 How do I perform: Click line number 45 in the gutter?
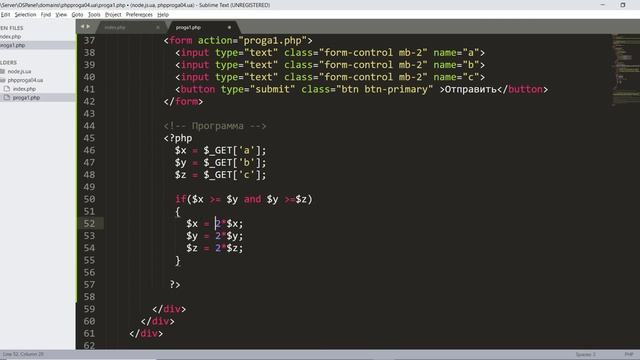pyautogui.click(x=89, y=138)
